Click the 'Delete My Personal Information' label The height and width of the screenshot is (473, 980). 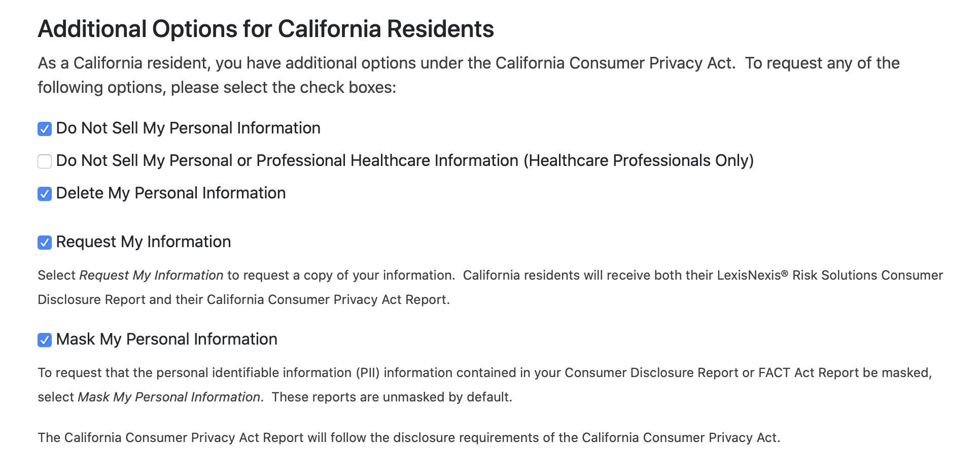pyautogui.click(x=170, y=193)
